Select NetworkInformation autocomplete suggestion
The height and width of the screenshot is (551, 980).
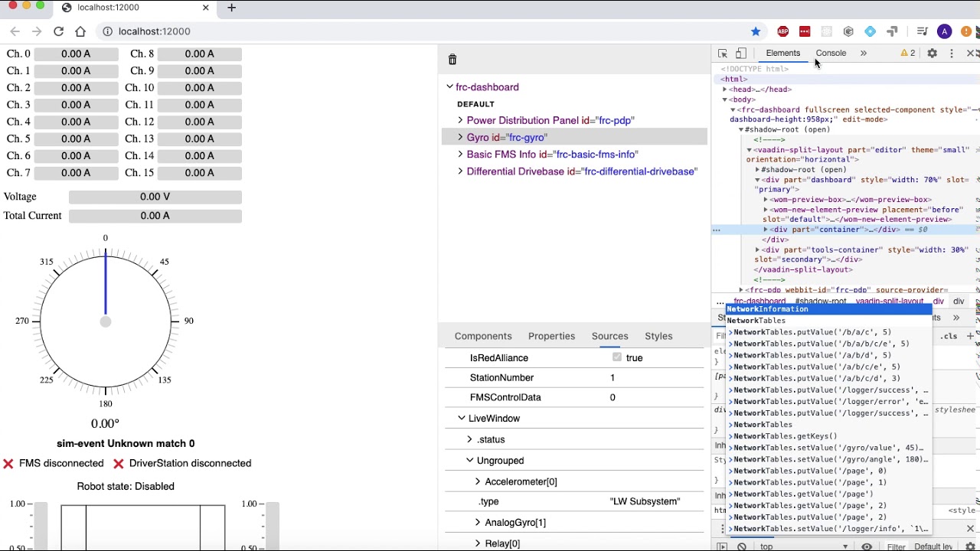click(x=828, y=309)
